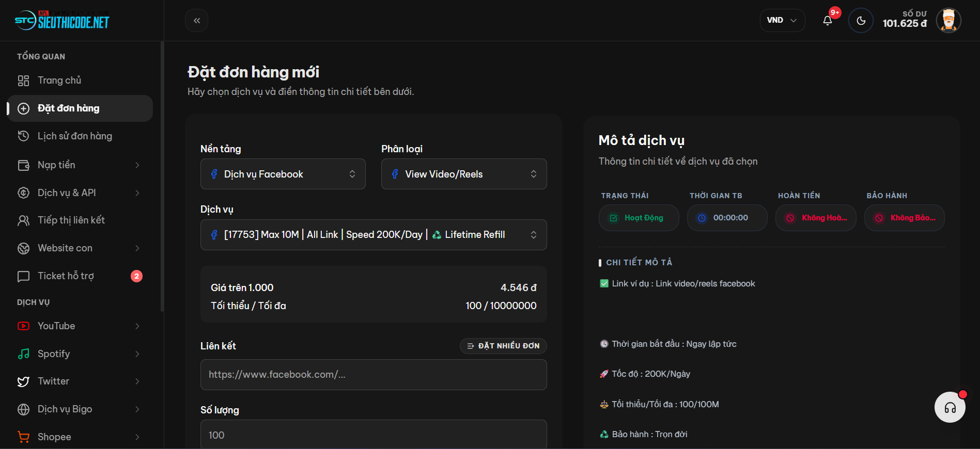980x449 pixels.
Task: Click the Hoạt Động status badge
Action: (639, 218)
